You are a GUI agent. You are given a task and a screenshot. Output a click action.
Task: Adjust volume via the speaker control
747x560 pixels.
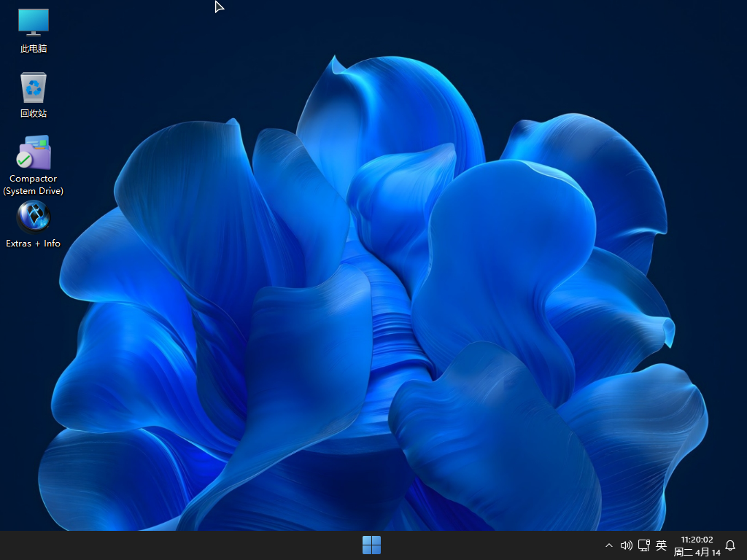(x=626, y=545)
